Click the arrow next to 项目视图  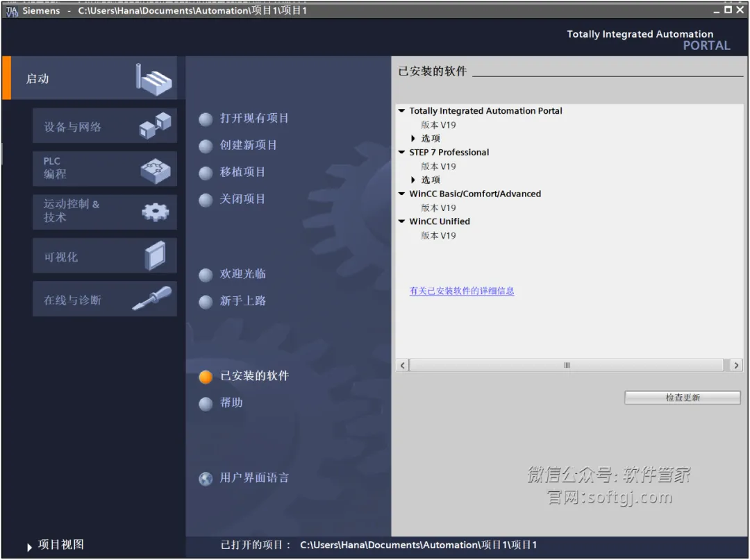29,547
